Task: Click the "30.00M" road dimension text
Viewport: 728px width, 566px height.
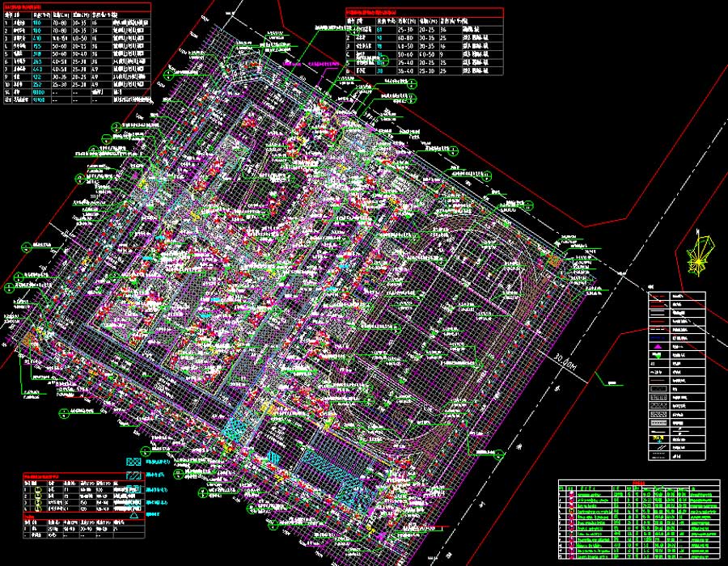Action: coord(564,362)
